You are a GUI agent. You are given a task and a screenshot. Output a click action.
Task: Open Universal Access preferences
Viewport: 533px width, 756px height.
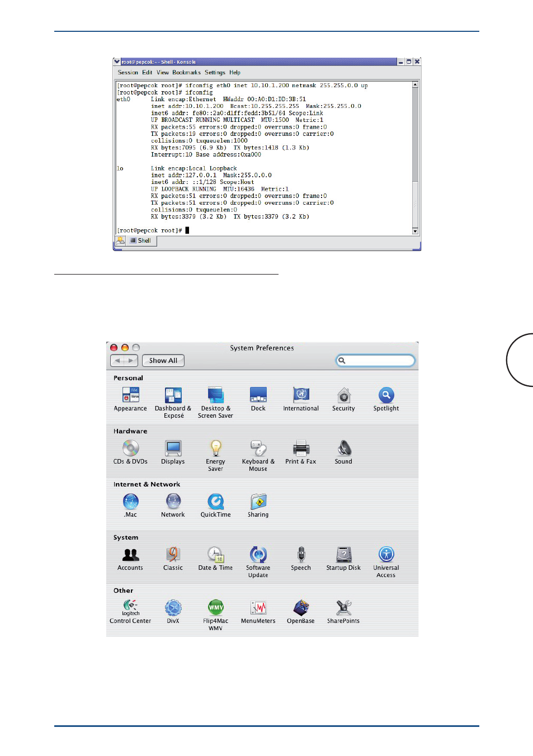(x=386, y=562)
